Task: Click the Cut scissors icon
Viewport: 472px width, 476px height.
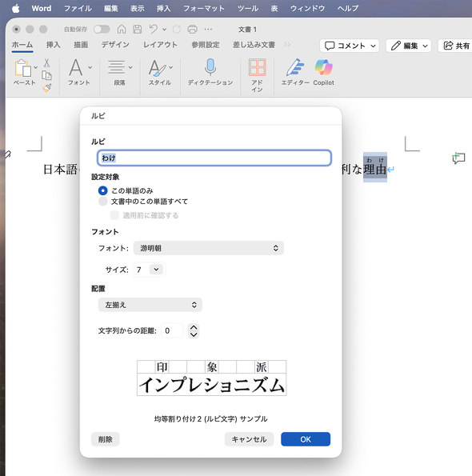Action: [46, 63]
